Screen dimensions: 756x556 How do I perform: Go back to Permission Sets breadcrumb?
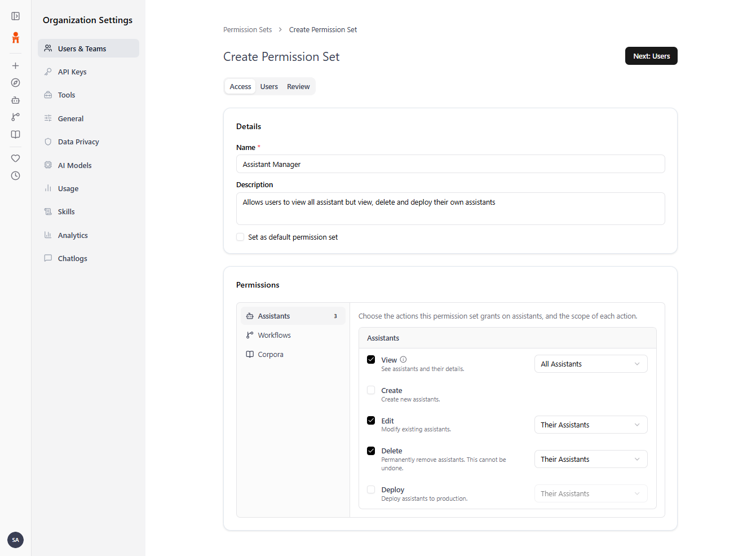click(x=247, y=30)
